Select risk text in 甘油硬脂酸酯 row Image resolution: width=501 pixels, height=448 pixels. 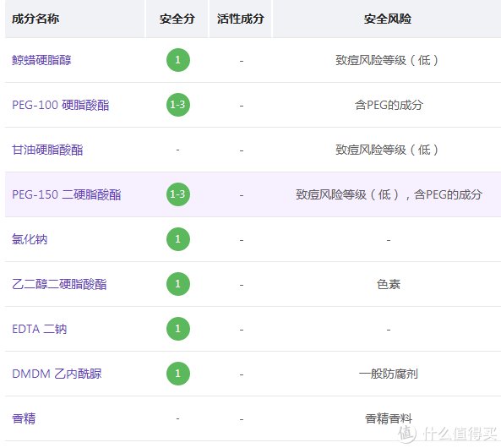click(387, 150)
